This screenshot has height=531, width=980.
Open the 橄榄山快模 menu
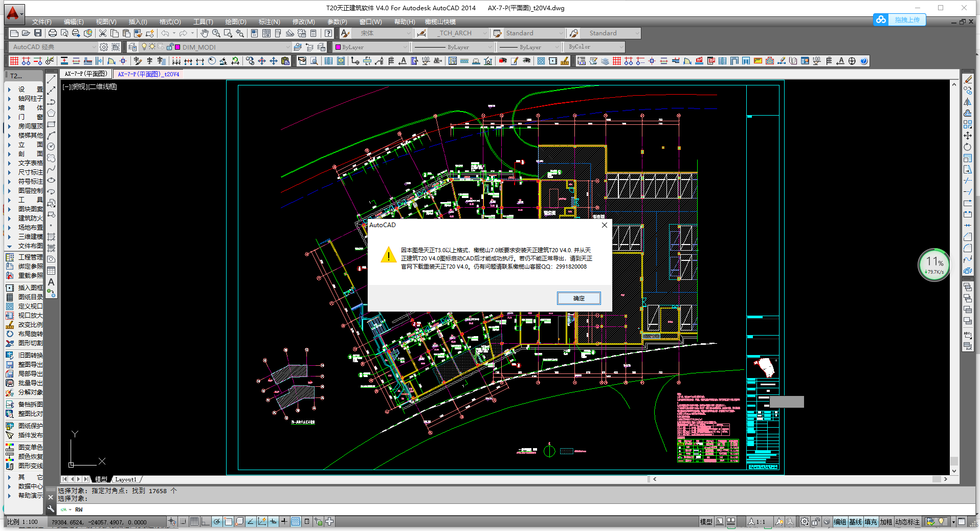[x=440, y=22]
